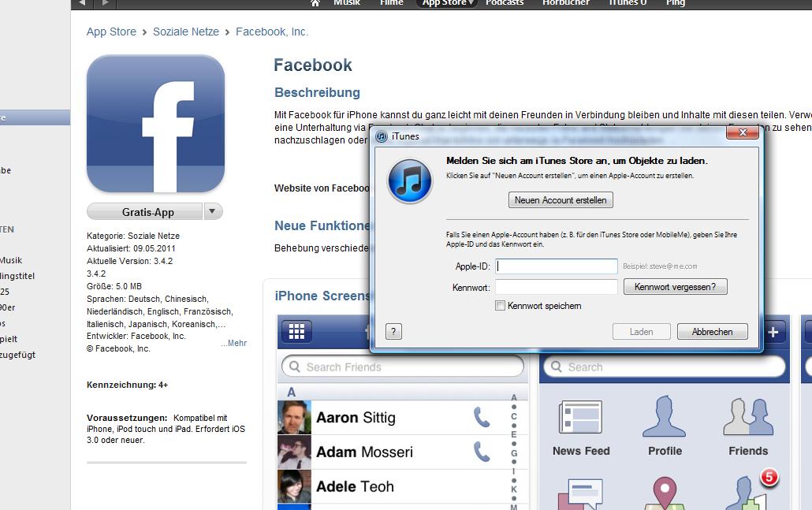Click the Apple-ID input field
This screenshot has height=510, width=812.
[x=557, y=266]
